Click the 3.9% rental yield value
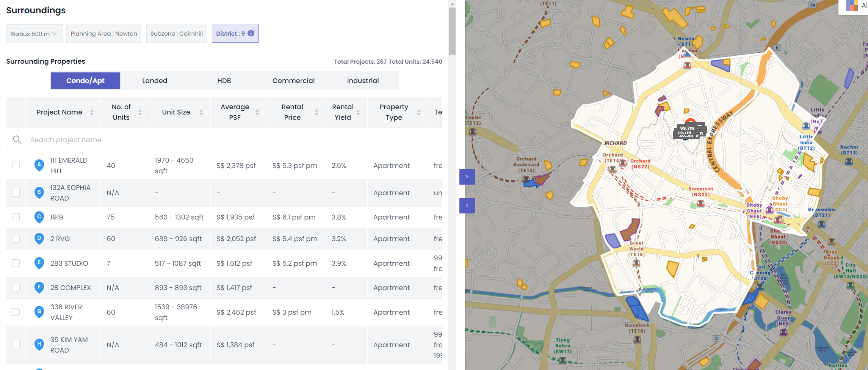 pyautogui.click(x=339, y=263)
